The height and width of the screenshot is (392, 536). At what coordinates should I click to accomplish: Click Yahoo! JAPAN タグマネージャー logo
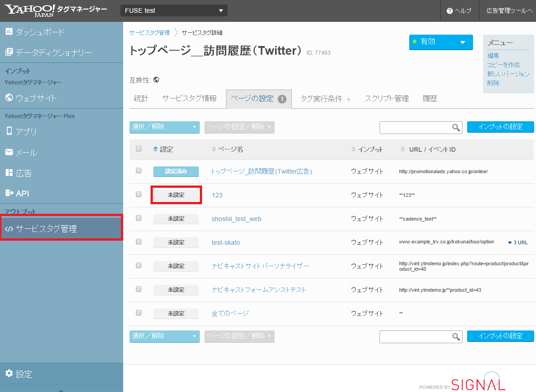click(55, 10)
